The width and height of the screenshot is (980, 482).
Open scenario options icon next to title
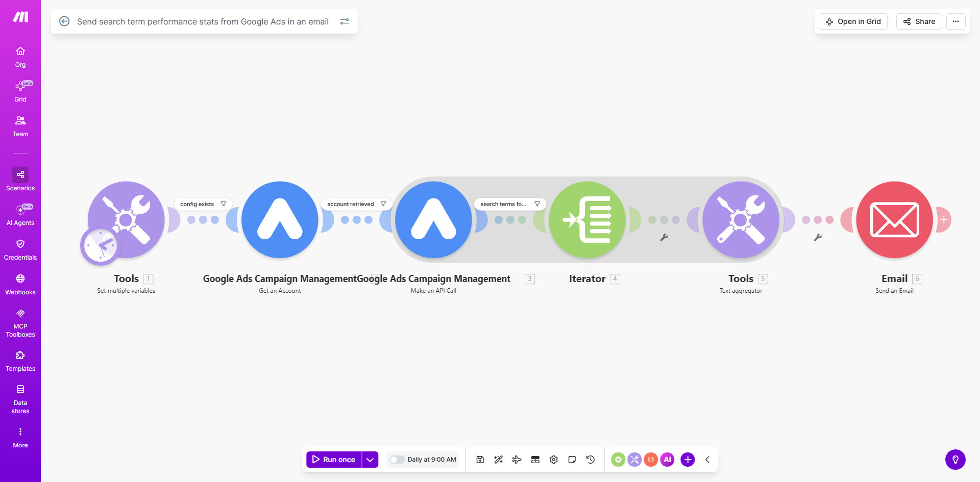[x=345, y=21]
